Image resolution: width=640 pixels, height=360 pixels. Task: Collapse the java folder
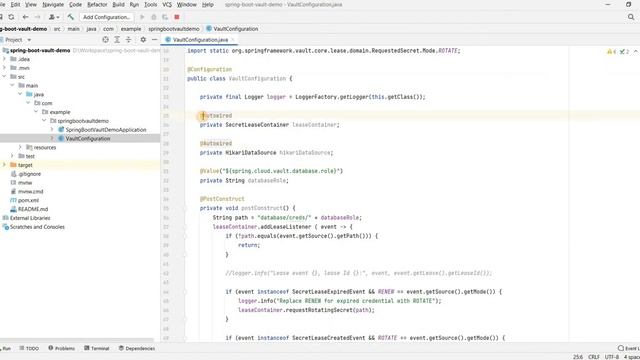(20, 94)
